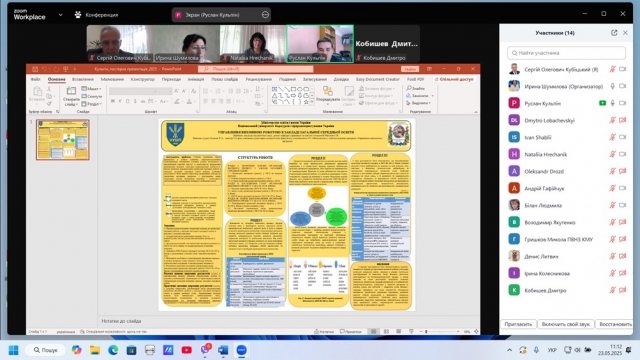This screenshot has width=640, height=360.
Task: Click the Включить свой звук button
Action: click(x=565, y=324)
